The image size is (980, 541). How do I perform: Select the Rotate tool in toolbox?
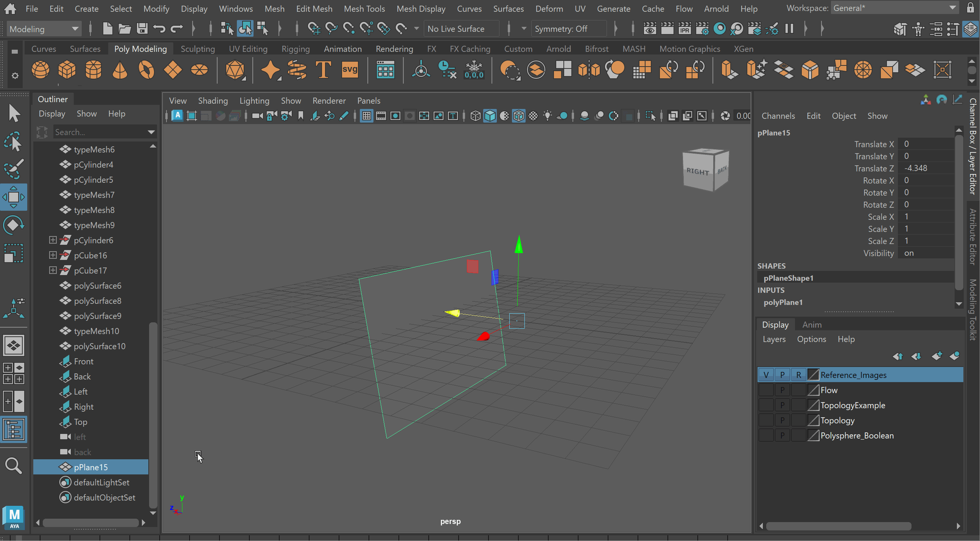coord(14,225)
